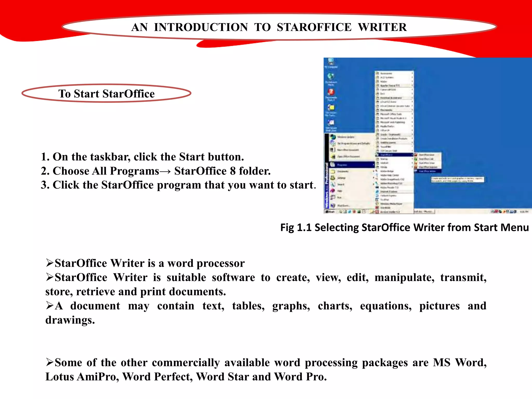Click the Settings icon in Start menu
This screenshot has height=399, width=532.
coord(332,178)
